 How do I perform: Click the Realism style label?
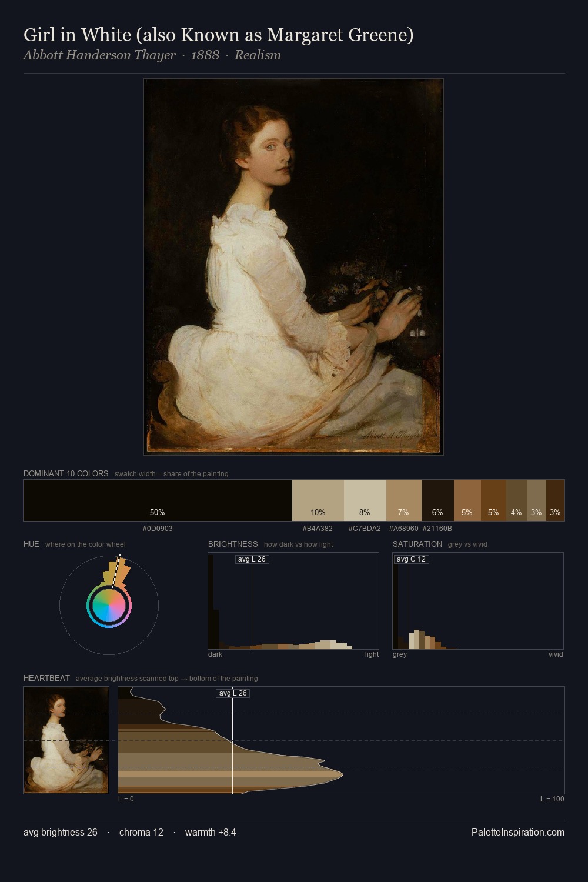pyautogui.click(x=258, y=55)
